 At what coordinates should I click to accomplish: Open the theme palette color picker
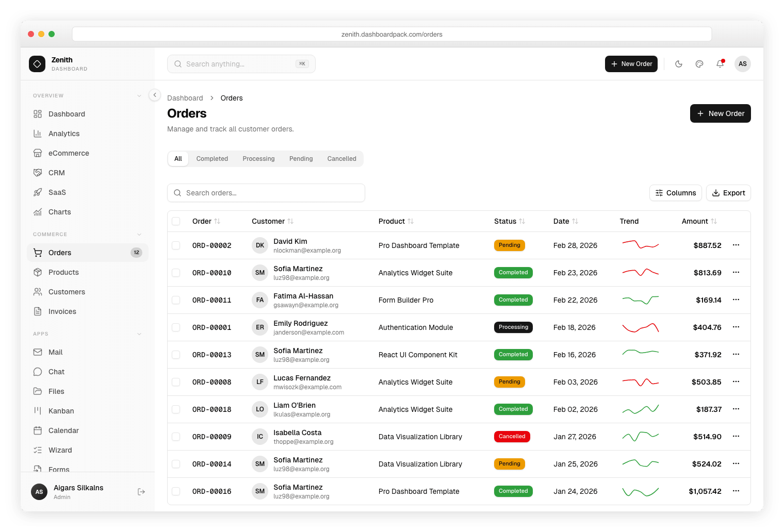point(699,64)
